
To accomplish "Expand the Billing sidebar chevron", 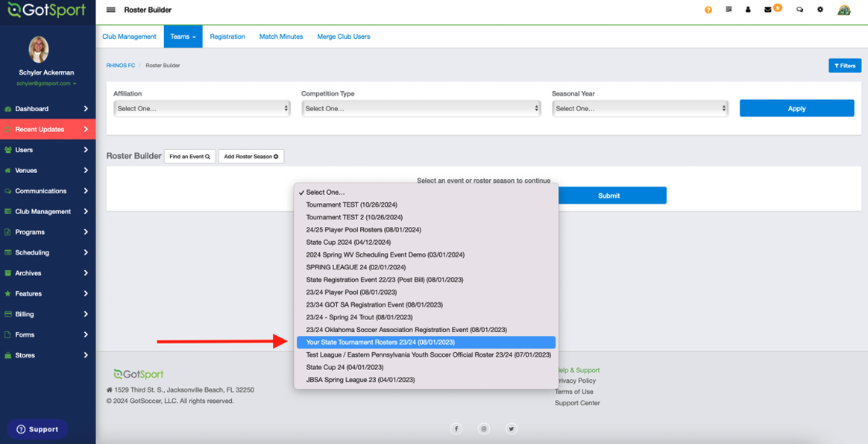I will click(x=86, y=314).
